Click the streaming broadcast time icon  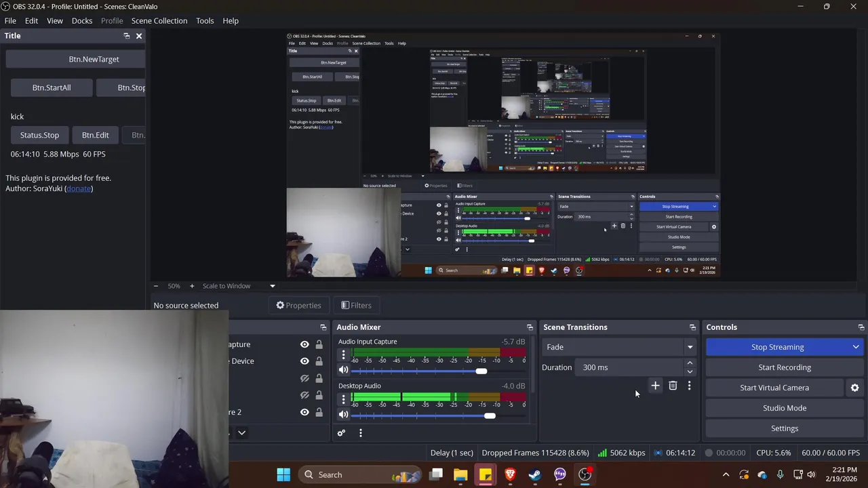[x=658, y=453]
